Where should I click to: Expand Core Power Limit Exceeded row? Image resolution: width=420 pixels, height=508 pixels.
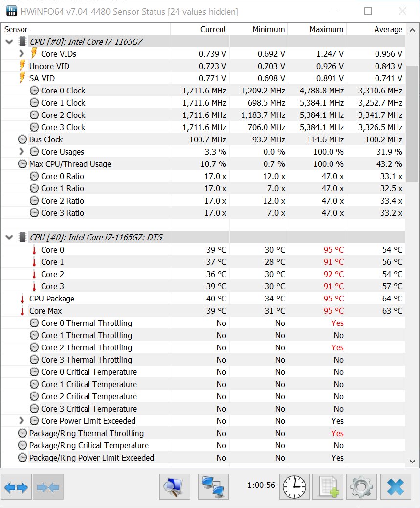(x=22, y=420)
